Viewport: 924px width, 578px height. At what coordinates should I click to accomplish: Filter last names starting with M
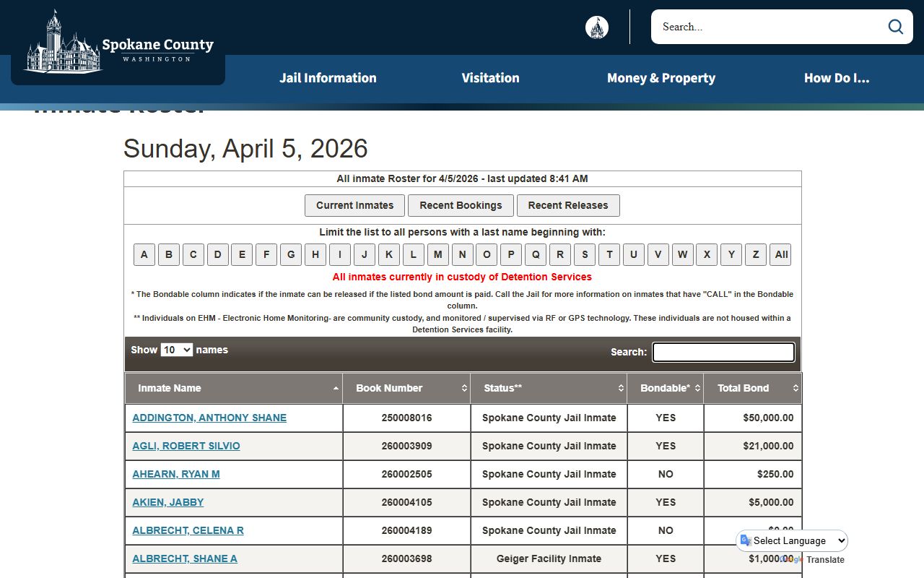point(437,254)
